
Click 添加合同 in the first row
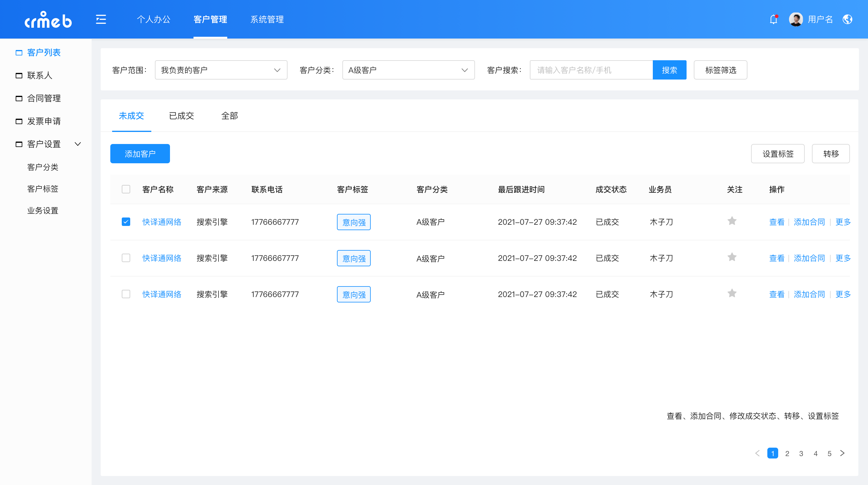point(809,222)
